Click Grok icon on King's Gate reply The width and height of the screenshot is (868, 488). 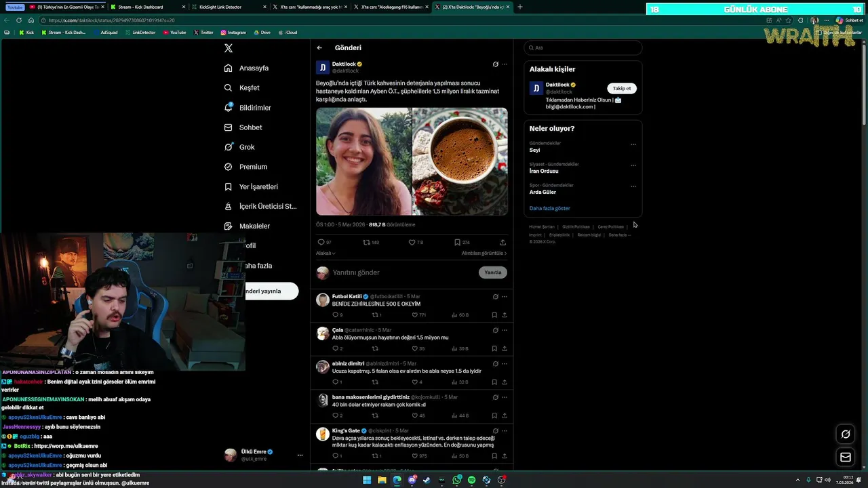click(495, 430)
